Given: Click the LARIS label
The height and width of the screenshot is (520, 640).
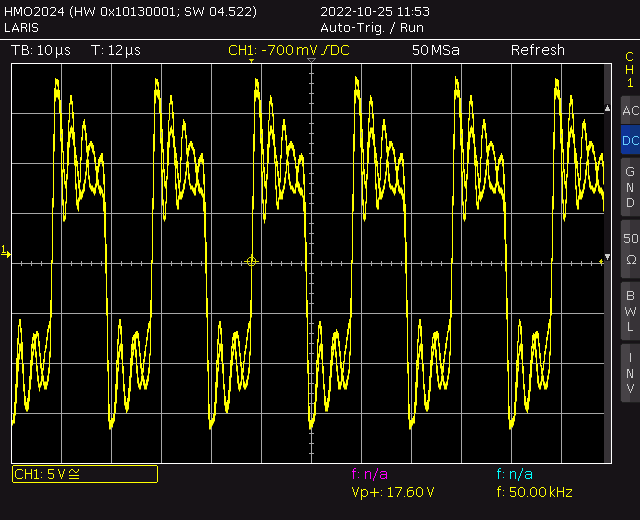Looking at the screenshot, I should 21,28.
